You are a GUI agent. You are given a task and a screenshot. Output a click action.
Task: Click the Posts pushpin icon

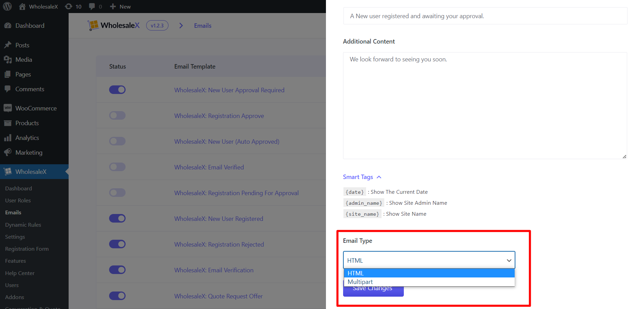(8, 45)
